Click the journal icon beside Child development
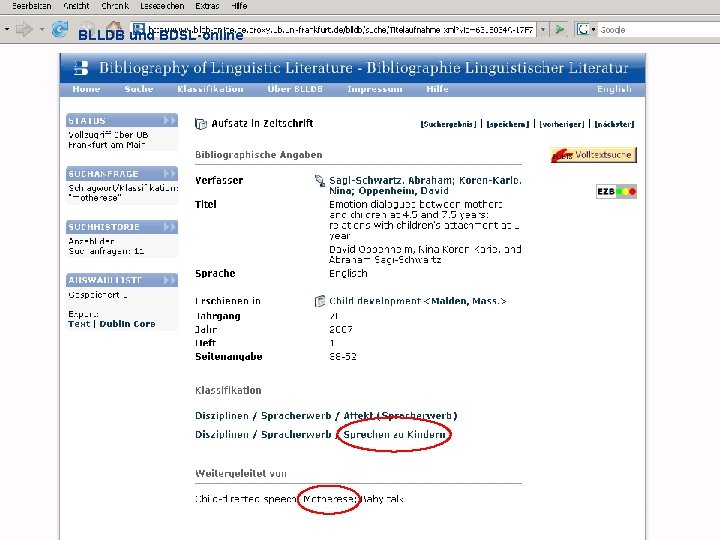This screenshot has height=540, width=720. [320, 301]
